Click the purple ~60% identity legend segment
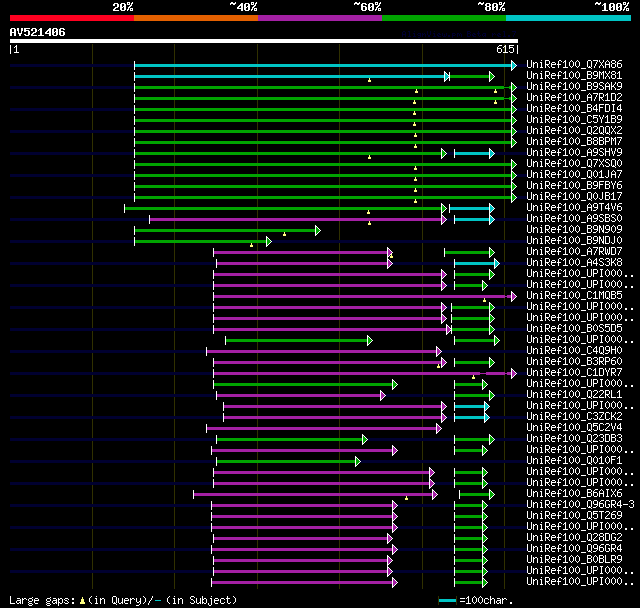Viewport: 640px width, 608px height. (320, 18)
